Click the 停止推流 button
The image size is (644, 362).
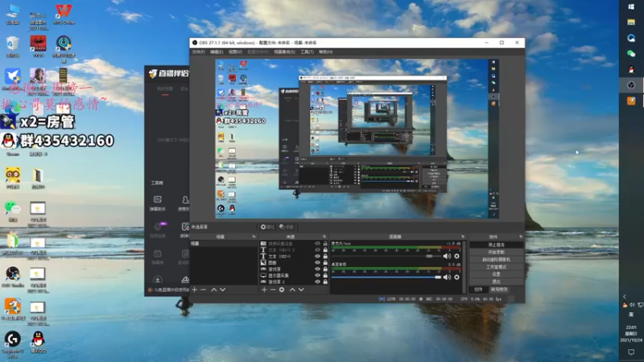(x=497, y=245)
